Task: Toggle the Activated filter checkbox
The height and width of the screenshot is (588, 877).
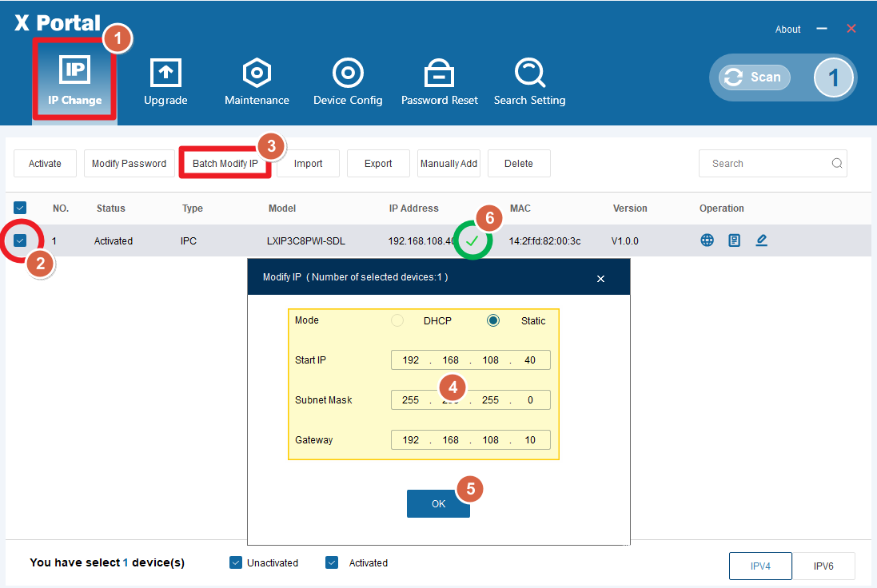Action: [332, 562]
